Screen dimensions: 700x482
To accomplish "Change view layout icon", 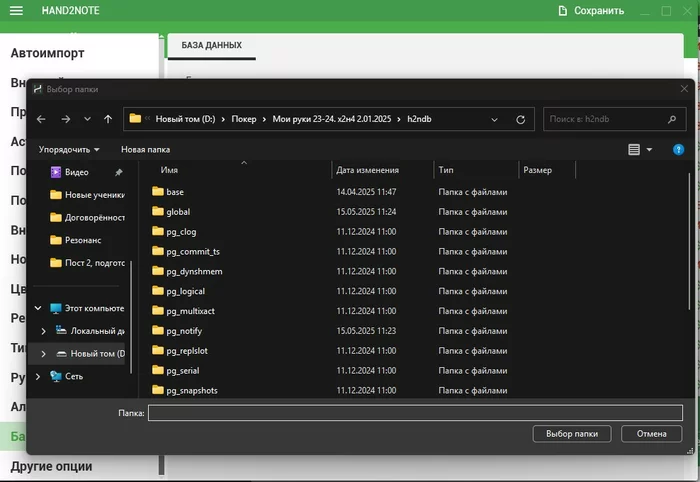I will (x=634, y=150).
